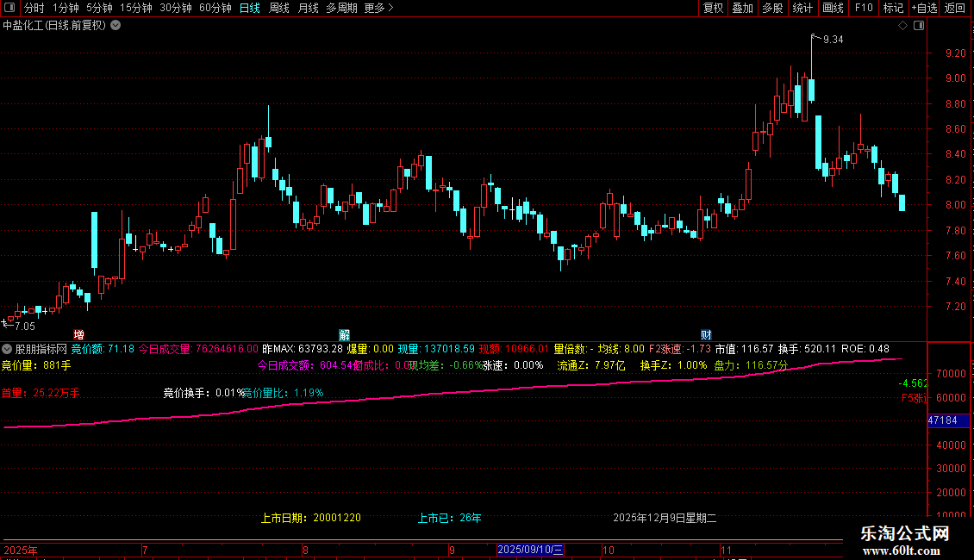Click the 今日成交量 value text
Image resolution: width=974 pixels, height=560 pixels.
click(x=198, y=349)
